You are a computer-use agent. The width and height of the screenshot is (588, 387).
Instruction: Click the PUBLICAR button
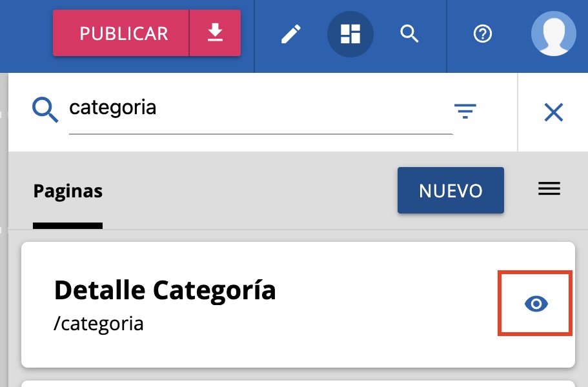pos(123,34)
